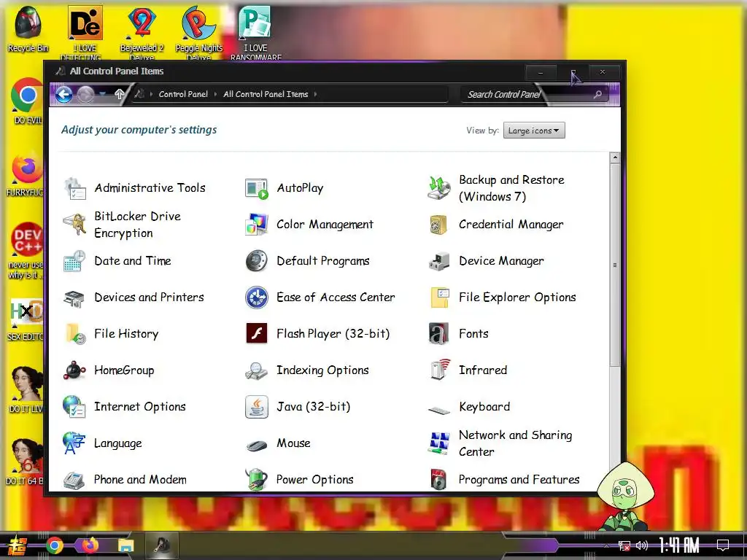Select Peggle Nights Deluxe desktop shortcut

click(198, 32)
